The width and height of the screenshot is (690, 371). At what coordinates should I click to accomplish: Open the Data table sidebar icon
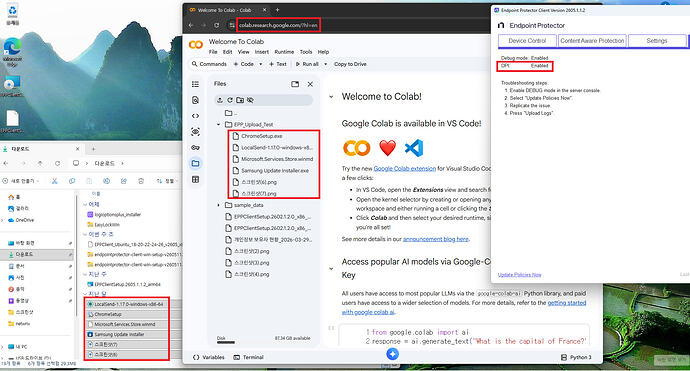coord(195,179)
